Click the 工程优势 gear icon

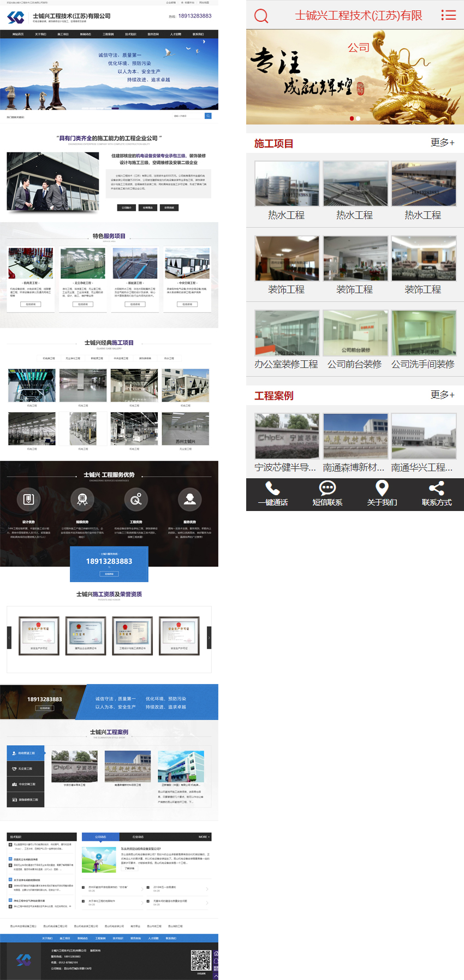point(136,499)
